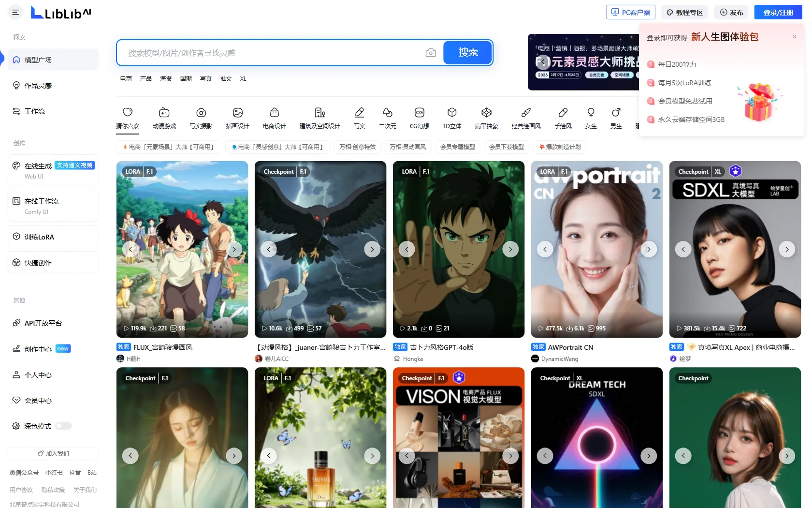Viewport: 812px width, 508px height.
Task: Click the XL search tag
Action: 243,78
